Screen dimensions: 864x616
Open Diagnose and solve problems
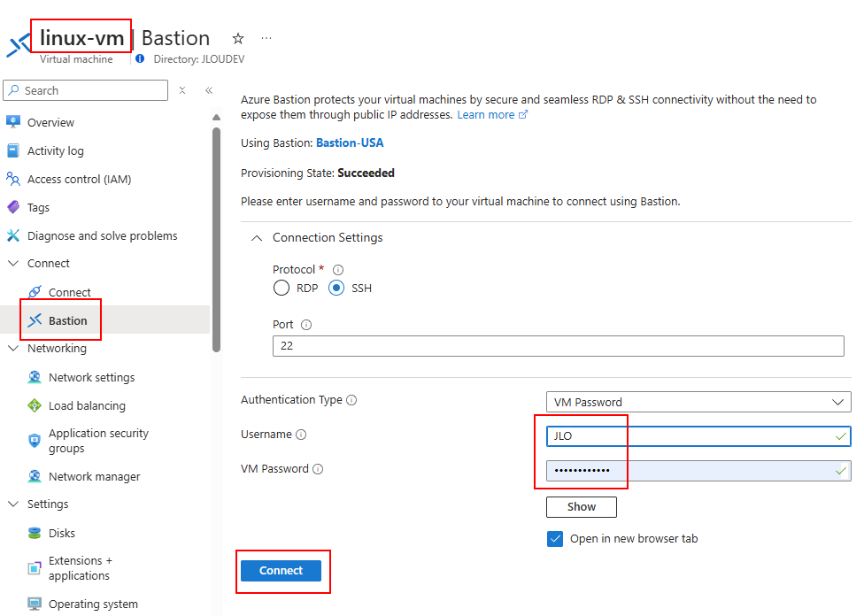coord(103,235)
